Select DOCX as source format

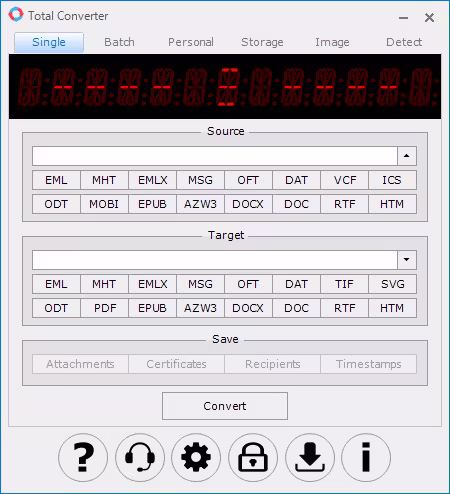click(x=248, y=204)
